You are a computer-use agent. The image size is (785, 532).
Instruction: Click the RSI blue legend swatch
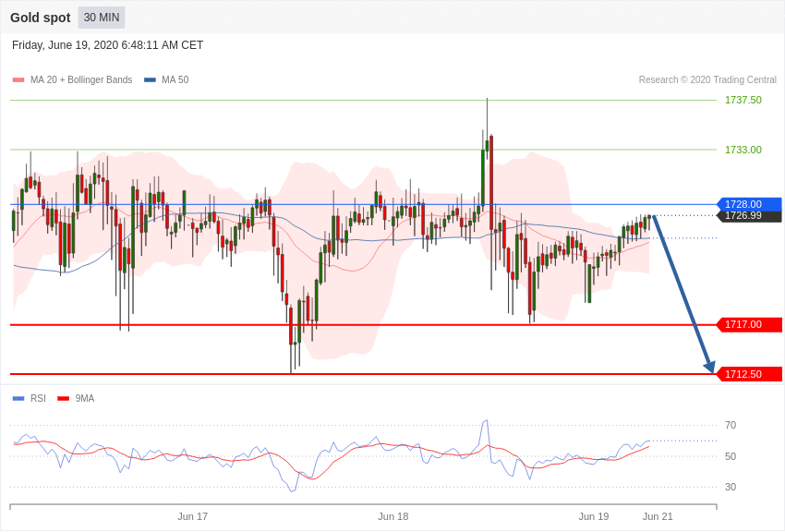click(18, 398)
